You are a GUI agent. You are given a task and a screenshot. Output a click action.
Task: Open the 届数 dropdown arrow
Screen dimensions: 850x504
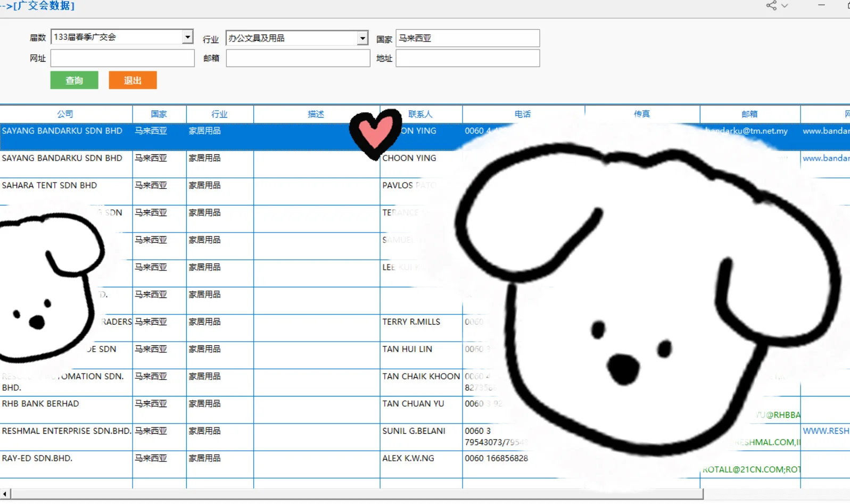pos(187,37)
